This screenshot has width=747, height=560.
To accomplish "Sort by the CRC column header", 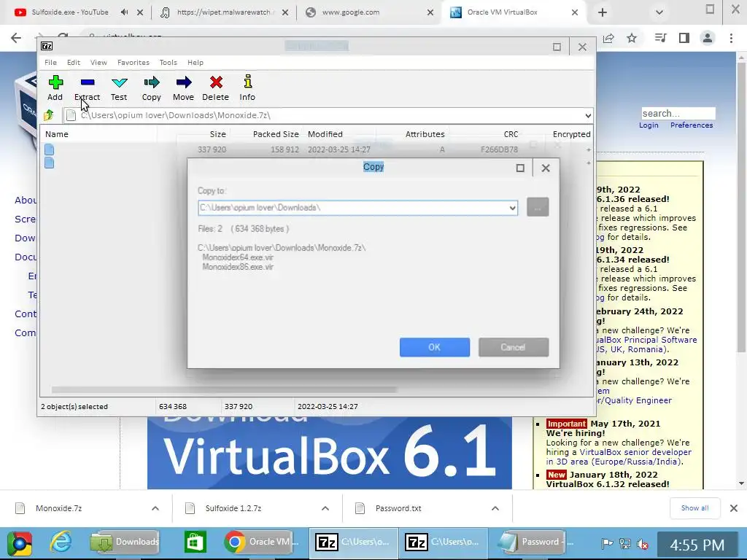I will [511, 134].
